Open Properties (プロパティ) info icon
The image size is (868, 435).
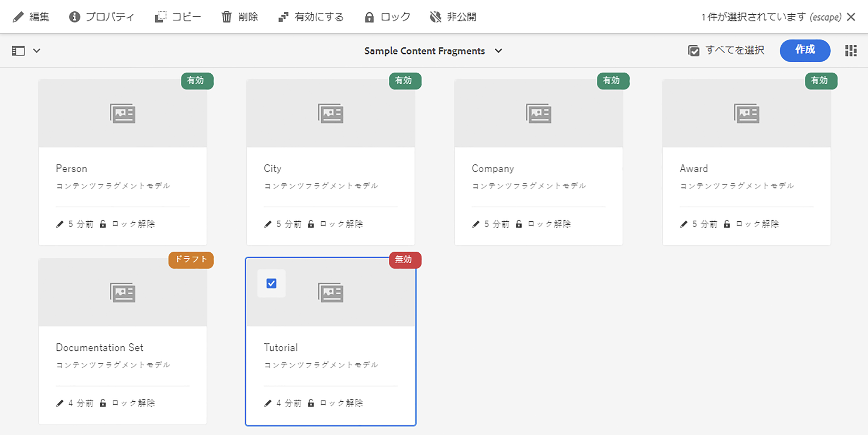[x=74, y=17]
